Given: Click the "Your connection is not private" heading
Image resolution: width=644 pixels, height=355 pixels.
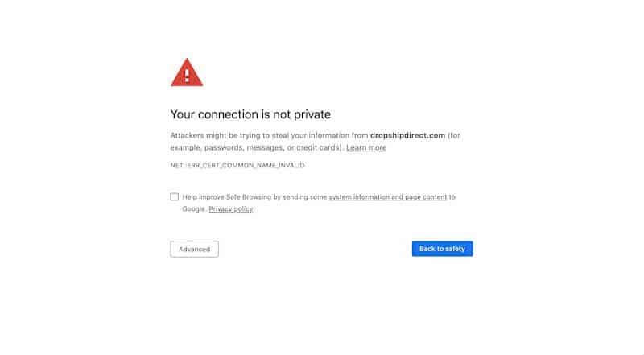Looking at the screenshot, I should pyautogui.click(x=250, y=114).
